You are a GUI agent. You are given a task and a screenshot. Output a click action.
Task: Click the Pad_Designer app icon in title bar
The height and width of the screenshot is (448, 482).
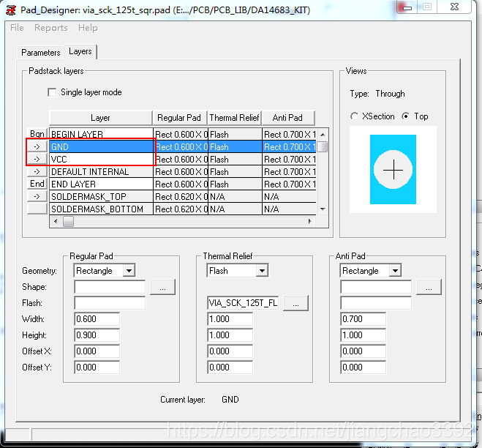pos(11,9)
